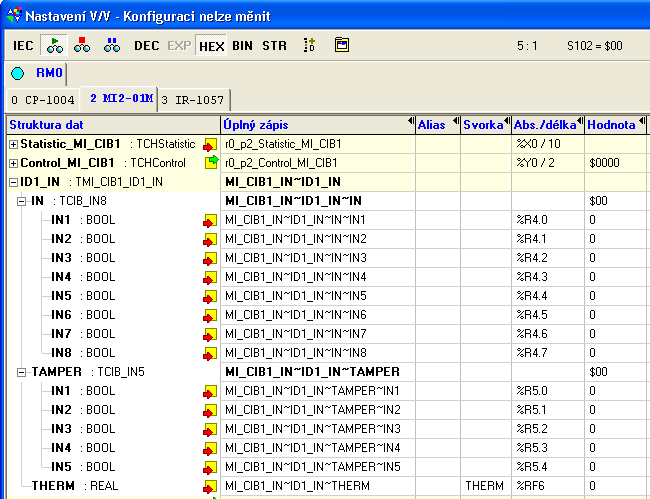Switch value format to DEC

[147, 45]
